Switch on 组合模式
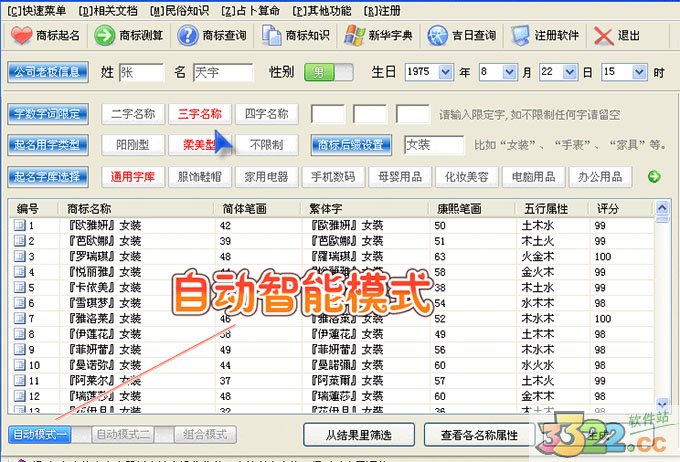680x462 pixels. tap(205, 434)
